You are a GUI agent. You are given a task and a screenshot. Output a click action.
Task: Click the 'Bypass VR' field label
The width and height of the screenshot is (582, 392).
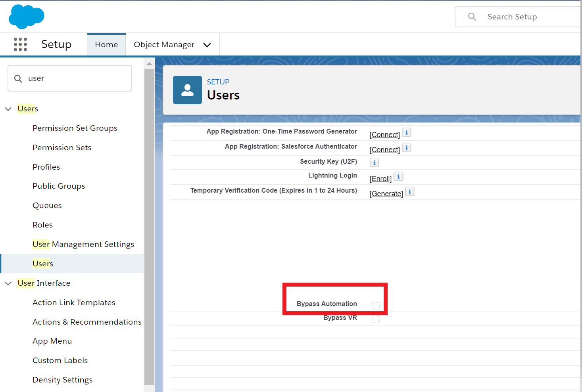[x=340, y=317]
